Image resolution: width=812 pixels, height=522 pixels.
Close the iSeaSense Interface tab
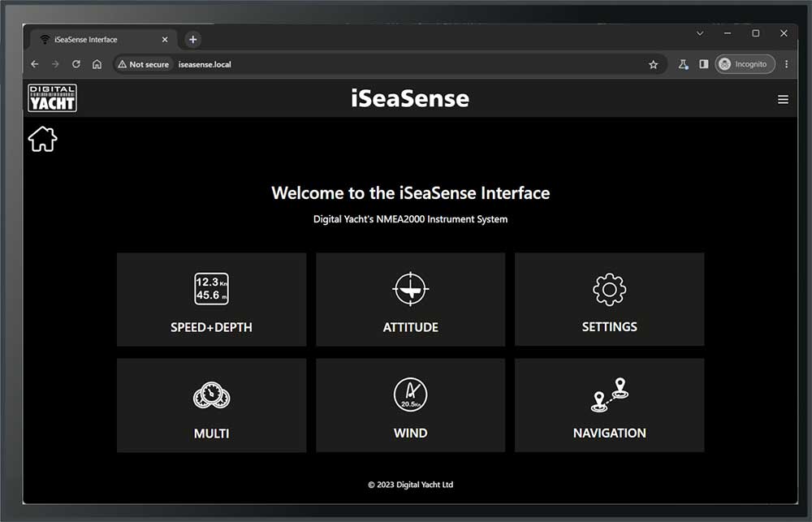pyautogui.click(x=165, y=39)
